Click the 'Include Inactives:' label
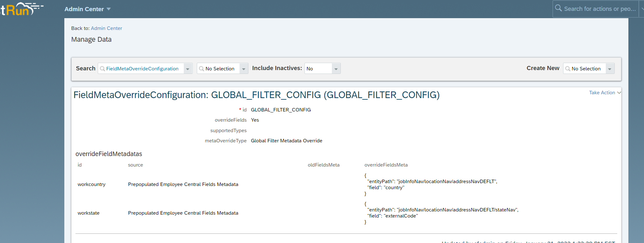Screen dimensions: 644x243 [x=277, y=68]
